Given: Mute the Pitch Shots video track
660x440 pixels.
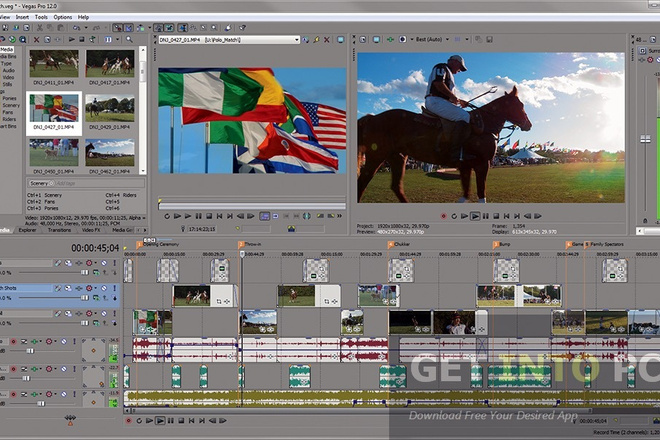Looking at the screenshot, I should pyautogui.click(x=104, y=288).
